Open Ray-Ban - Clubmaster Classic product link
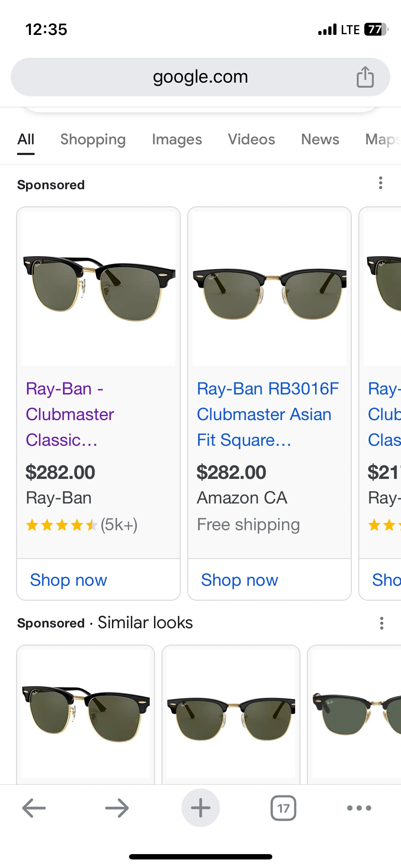Viewport: 401px width, 868px height. 70,414
